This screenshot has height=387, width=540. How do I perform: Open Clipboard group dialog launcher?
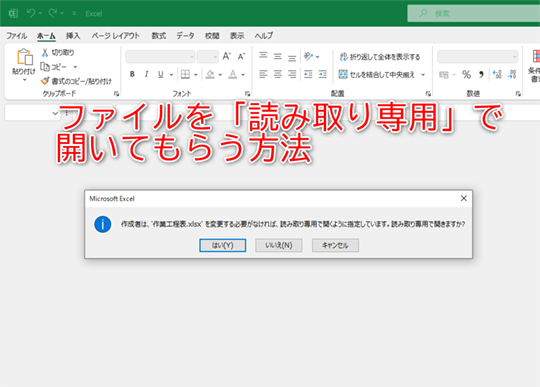click(116, 94)
